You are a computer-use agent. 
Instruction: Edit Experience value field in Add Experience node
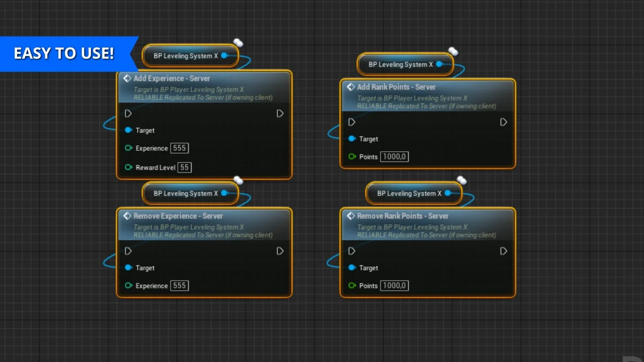pos(180,148)
